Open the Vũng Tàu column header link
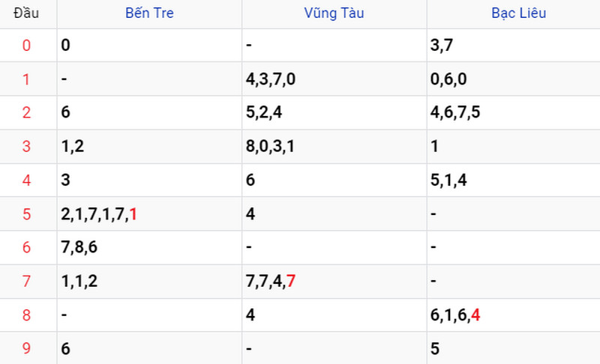Viewport: 600px width, 364px height. pyautogui.click(x=334, y=13)
